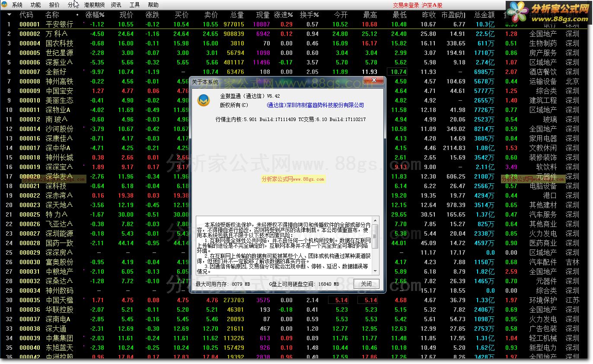Click the disclaimer text box scrollbar thumb

[x=375, y=236]
